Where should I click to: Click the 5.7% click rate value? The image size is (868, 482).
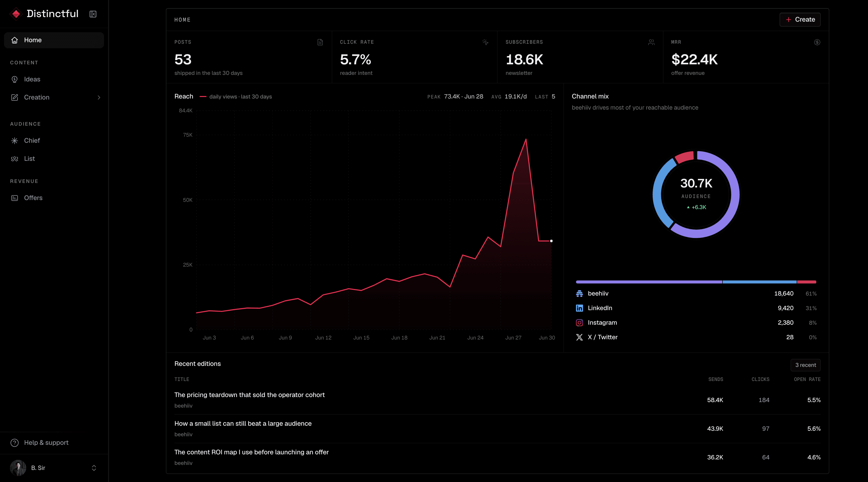tap(356, 60)
